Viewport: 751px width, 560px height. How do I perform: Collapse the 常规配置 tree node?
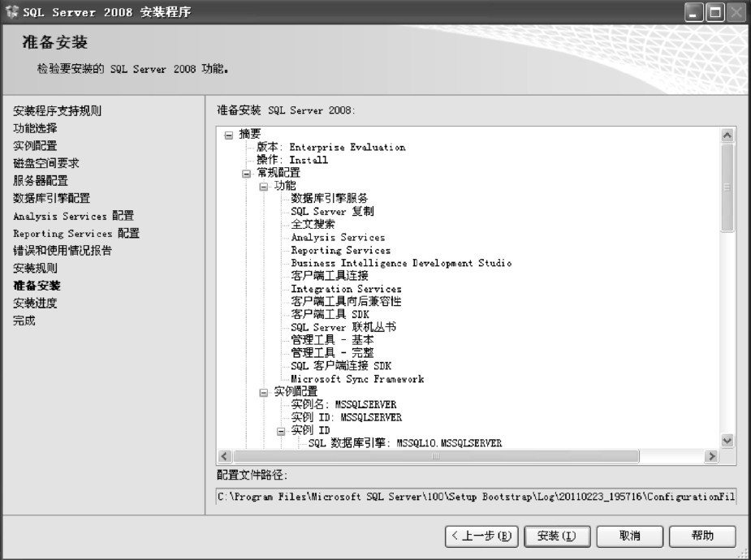246,174
